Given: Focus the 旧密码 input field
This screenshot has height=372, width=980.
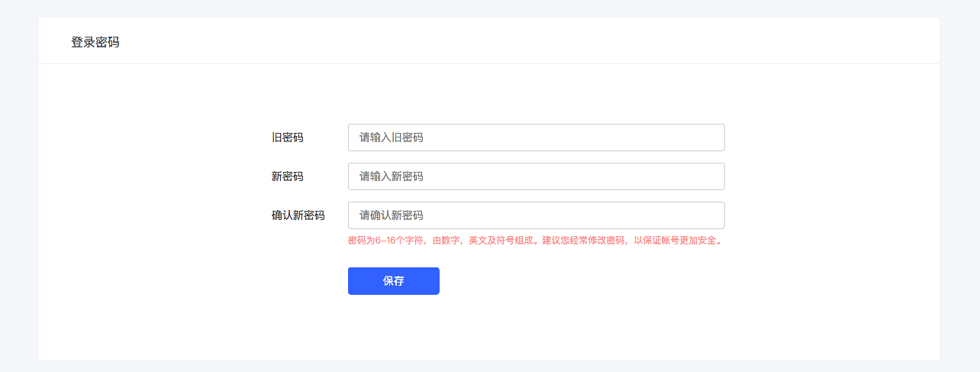Looking at the screenshot, I should pos(537,137).
